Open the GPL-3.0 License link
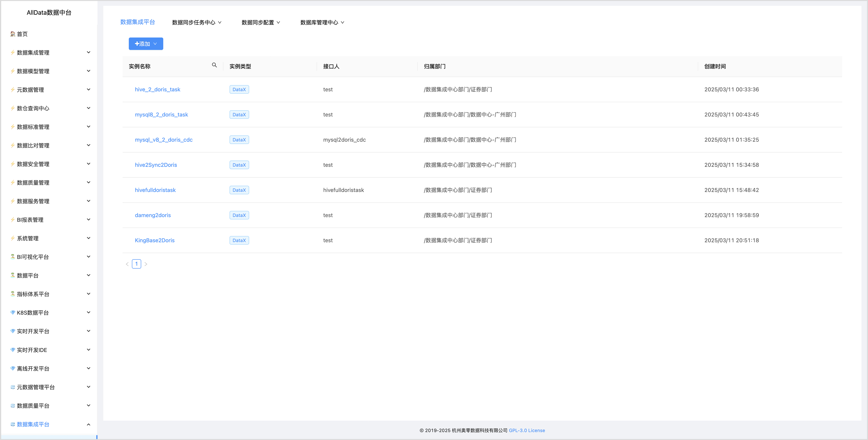Image resolution: width=868 pixels, height=440 pixels. click(x=527, y=430)
